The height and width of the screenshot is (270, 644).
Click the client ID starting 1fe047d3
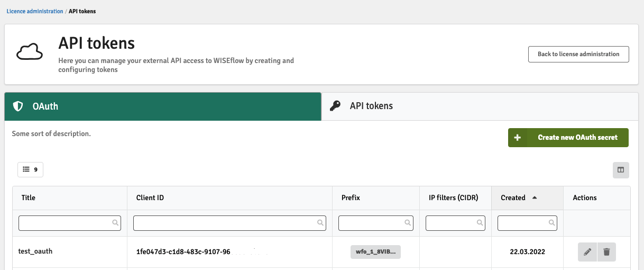[x=183, y=252]
